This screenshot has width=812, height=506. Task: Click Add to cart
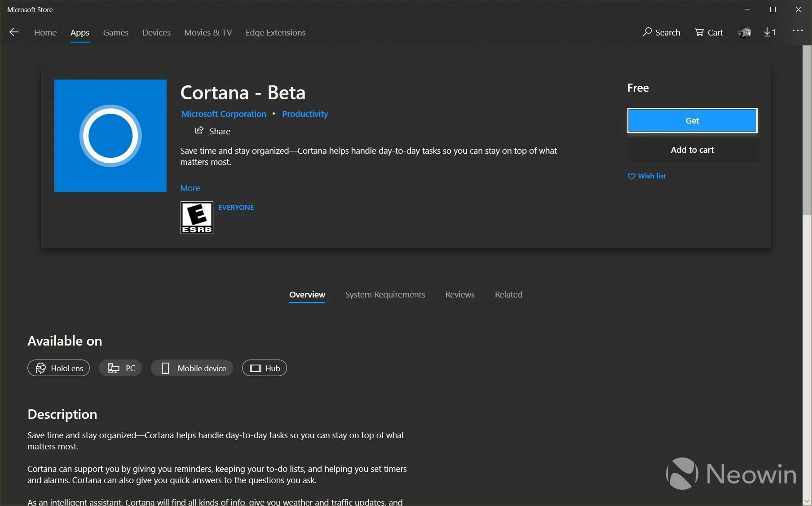pyautogui.click(x=692, y=150)
